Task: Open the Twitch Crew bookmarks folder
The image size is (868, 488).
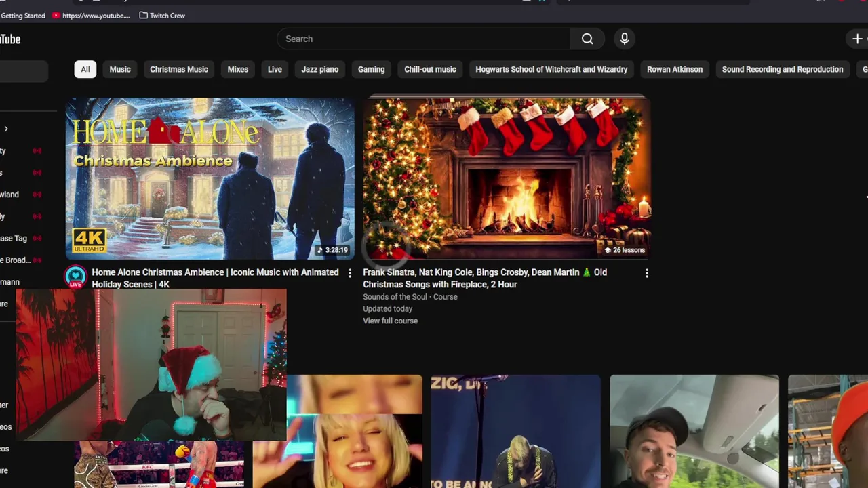Action: (162, 15)
